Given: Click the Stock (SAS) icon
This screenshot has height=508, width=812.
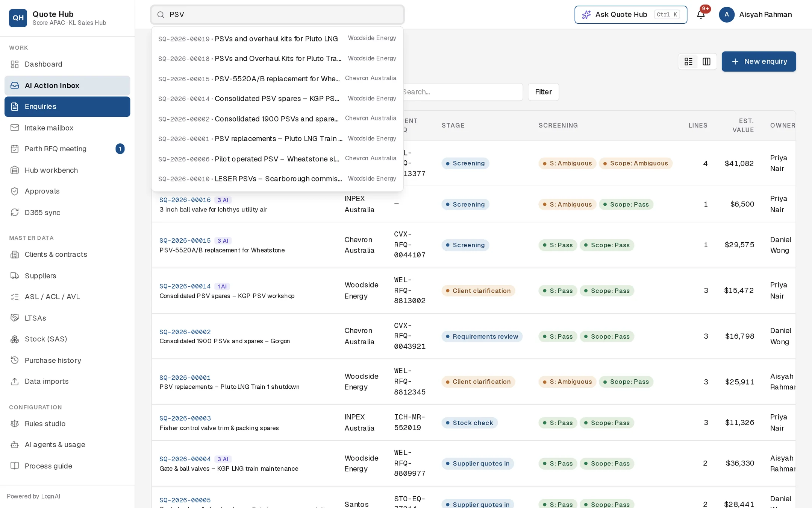Looking at the screenshot, I should [x=15, y=339].
